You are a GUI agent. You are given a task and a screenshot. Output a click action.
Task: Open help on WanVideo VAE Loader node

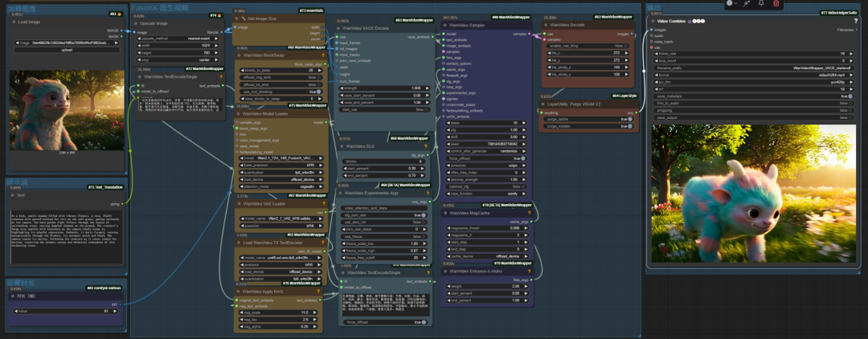click(323, 203)
